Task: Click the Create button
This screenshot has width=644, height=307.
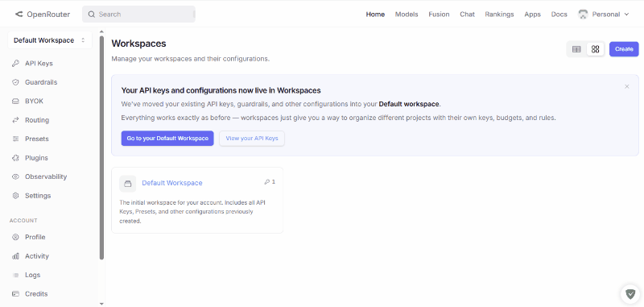Action: pyautogui.click(x=624, y=49)
